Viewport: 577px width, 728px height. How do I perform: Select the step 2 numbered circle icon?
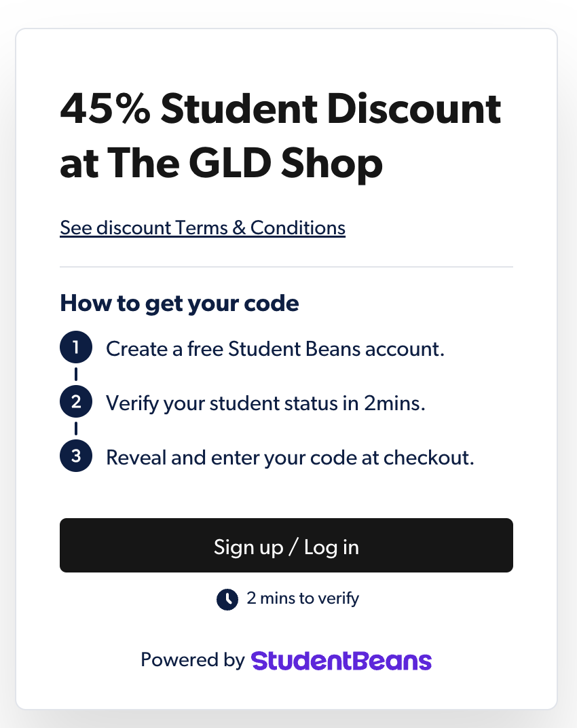pos(75,401)
